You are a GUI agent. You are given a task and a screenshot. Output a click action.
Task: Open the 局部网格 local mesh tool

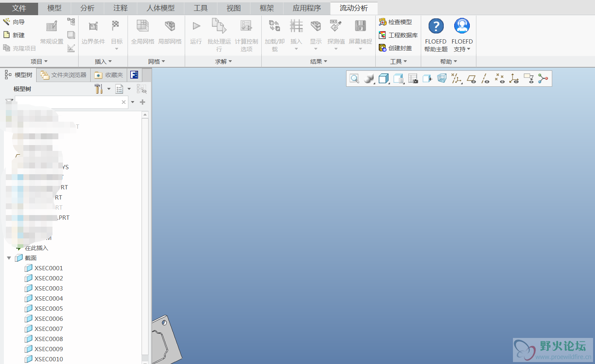point(170,32)
